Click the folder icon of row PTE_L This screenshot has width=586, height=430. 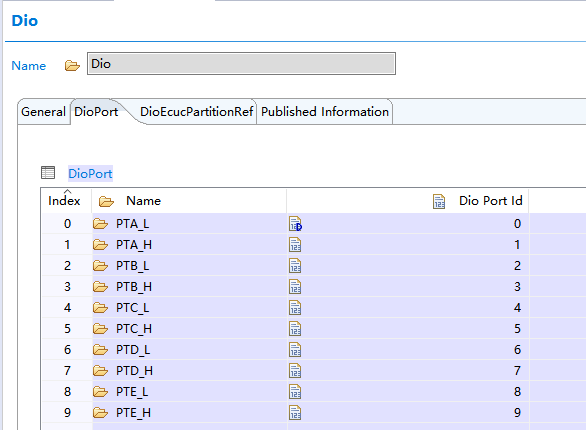pos(100,392)
